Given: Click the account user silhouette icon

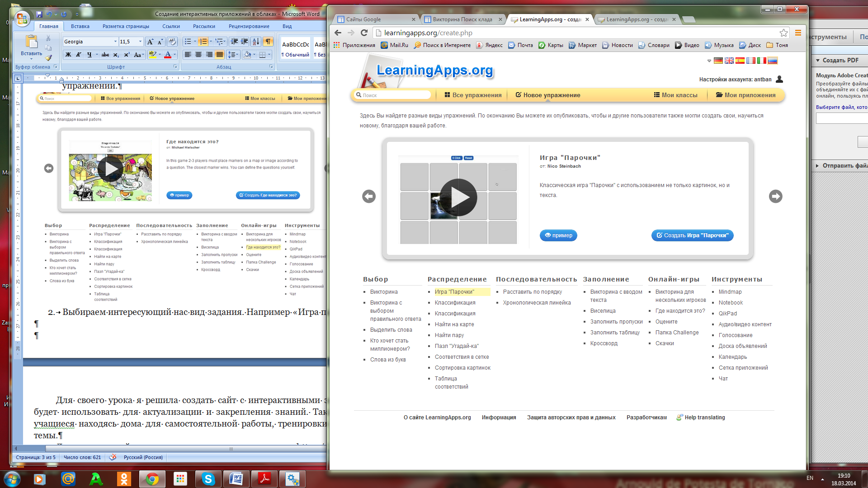Looking at the screenshot, I should 779,79.
